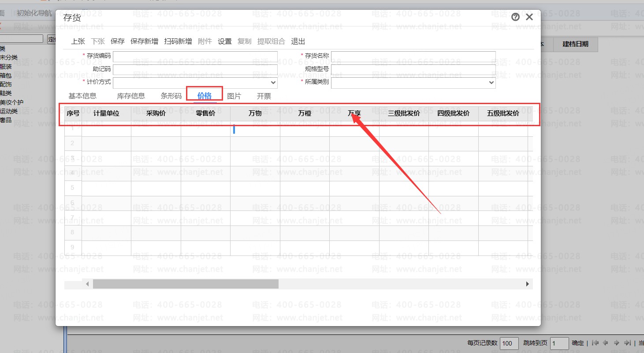Image resolution: width=644 pixels, height=353 pixels.
Task: Click the 采购价 column header
Action: [x=156, y=113]
